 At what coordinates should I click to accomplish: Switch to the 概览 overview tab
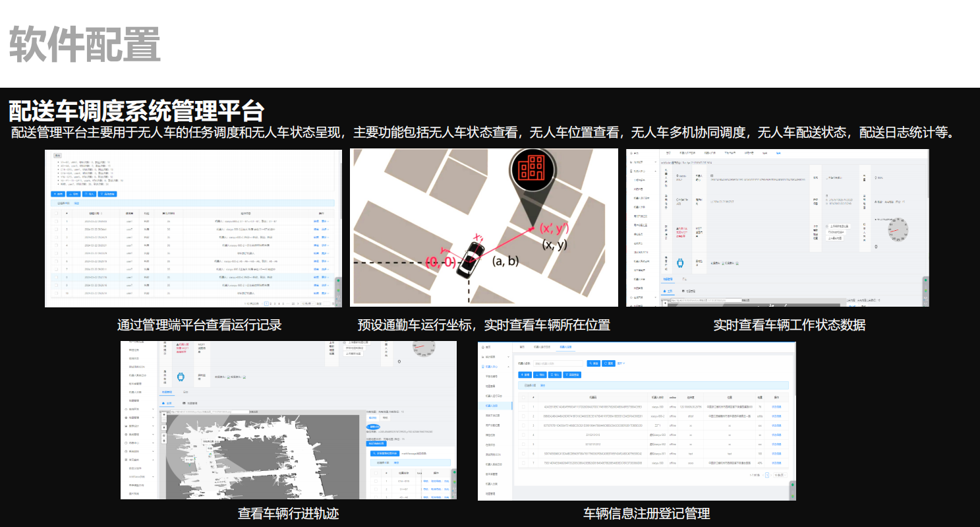click(523, 347)
